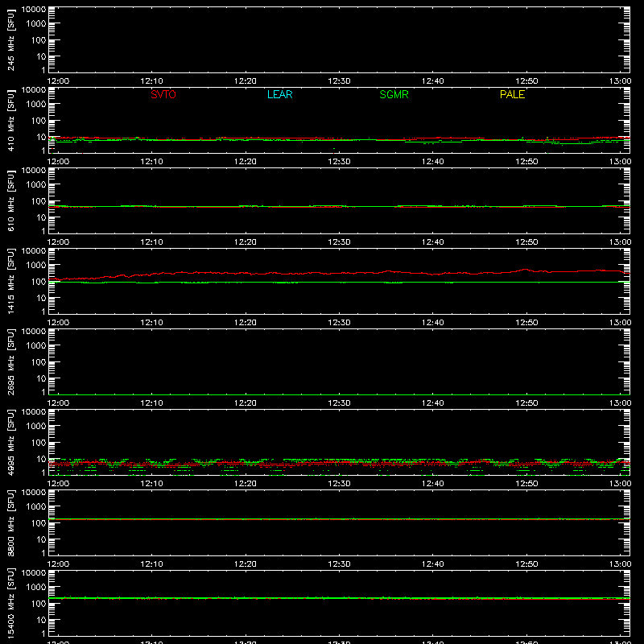This screenshot has height=644, width=644.
Task: Select the "245 MHz [SFU]" axis label
Action: coord(10,39)
